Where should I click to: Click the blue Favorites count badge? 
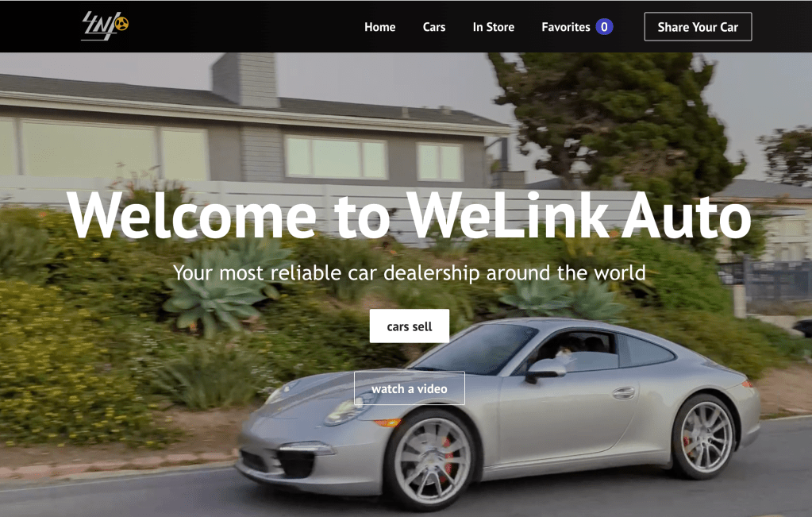[x=604, y=27]
